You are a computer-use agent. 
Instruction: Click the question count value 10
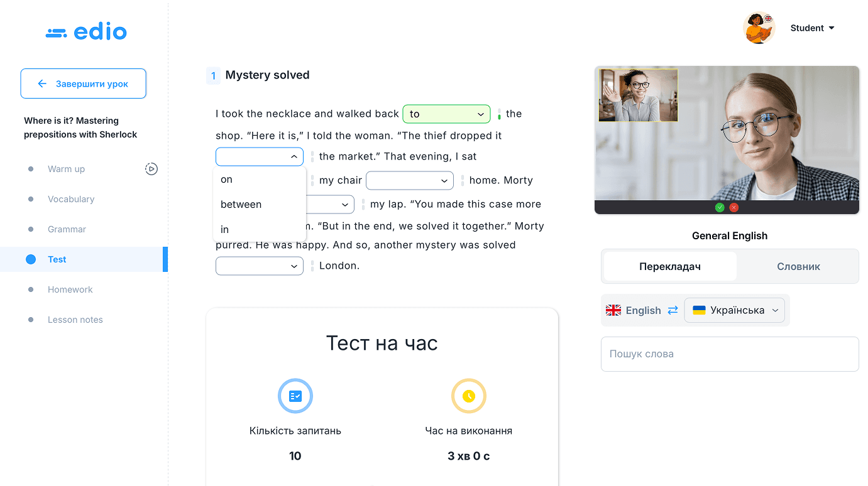click(x=295, y=456)
